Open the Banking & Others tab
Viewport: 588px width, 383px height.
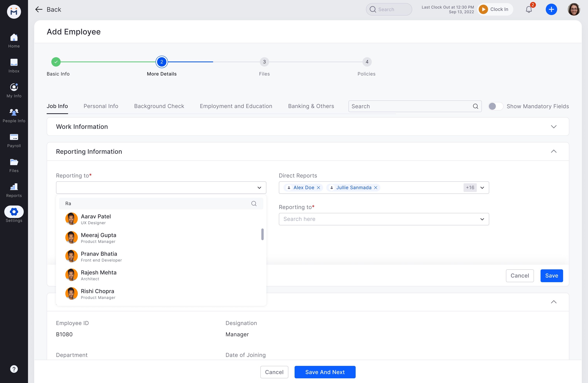coord(311,106)
